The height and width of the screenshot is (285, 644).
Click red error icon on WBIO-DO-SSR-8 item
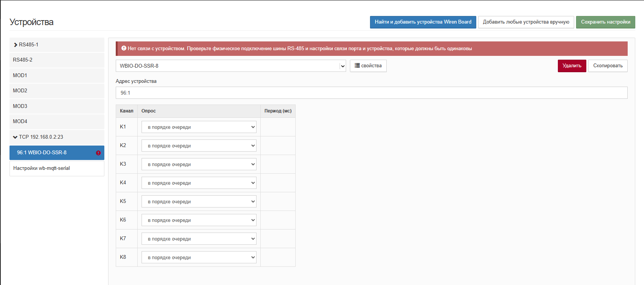(98, 153)
